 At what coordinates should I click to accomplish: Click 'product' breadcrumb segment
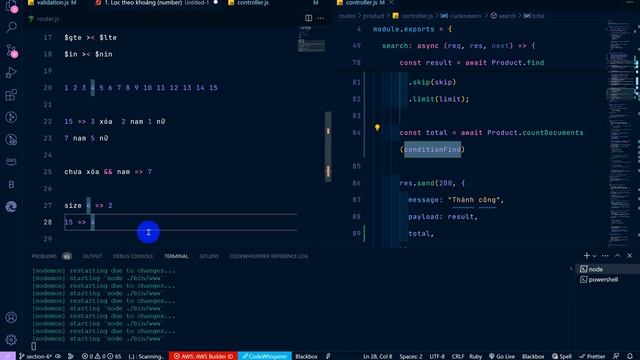coord(373,16)
